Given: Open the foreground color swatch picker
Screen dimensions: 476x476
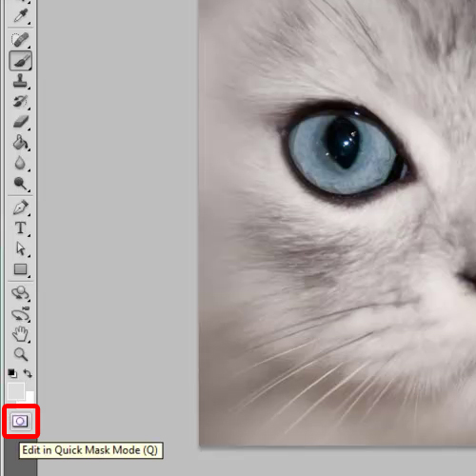Looking at the screenshot, I should 16,391.
